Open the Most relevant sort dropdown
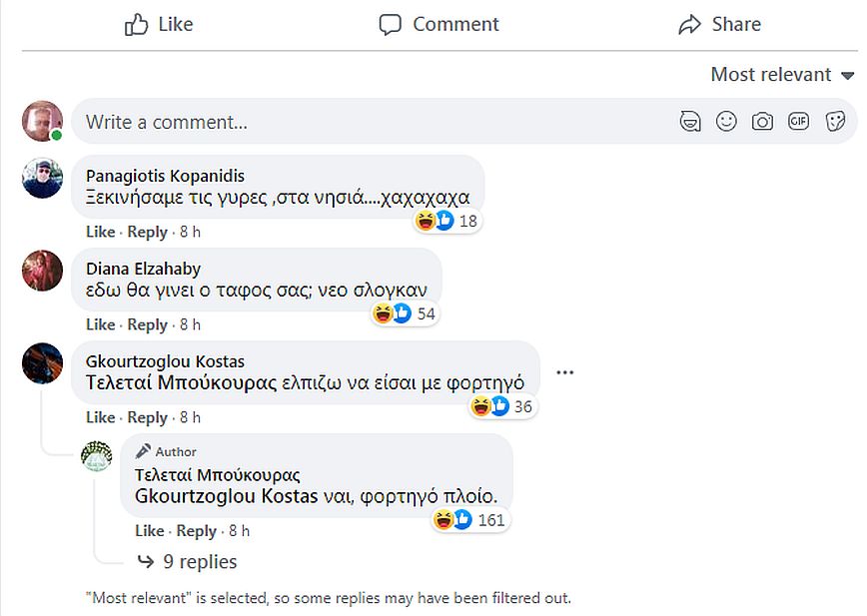867x616 pixels. 782,75
